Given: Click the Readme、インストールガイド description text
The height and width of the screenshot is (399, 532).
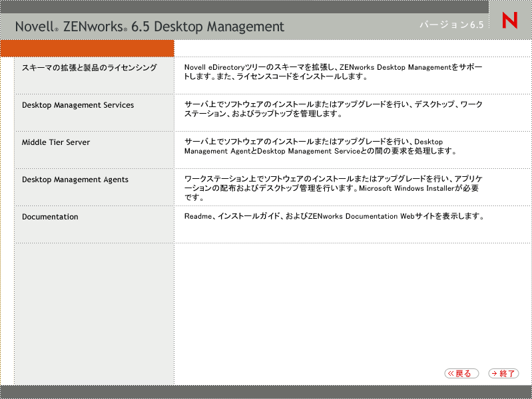Looking at the screenshot, I should coord(334,216).
